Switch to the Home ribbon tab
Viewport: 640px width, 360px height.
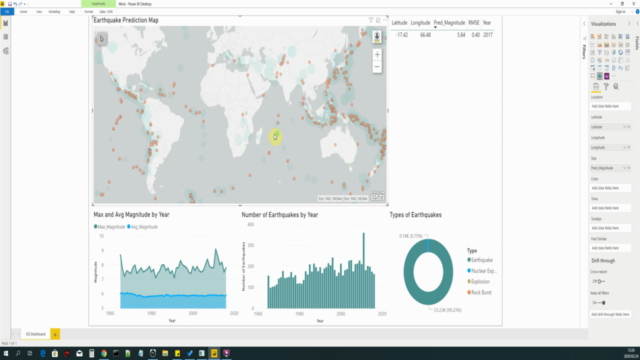point(24,11)
